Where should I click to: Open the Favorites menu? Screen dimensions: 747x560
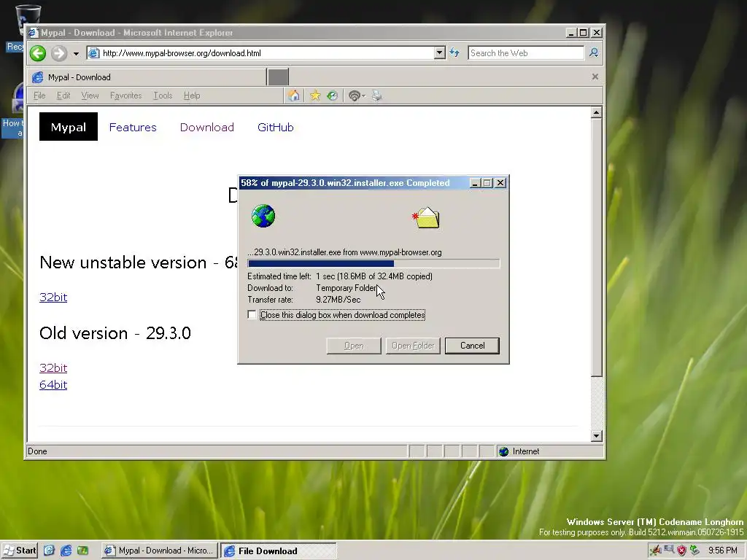(x=125, y=96)
